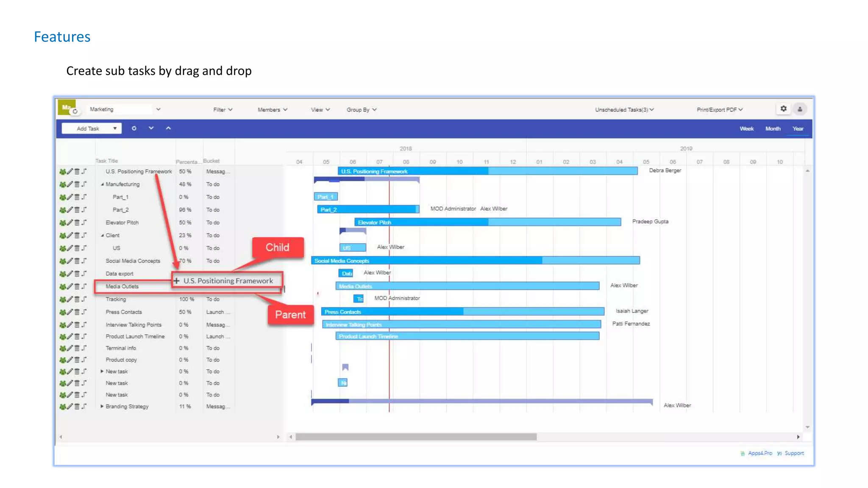Image resolution: width=868 pixels, height=488 pixels.
Task: Click right arrow of task list scrollbar
Action: coord(278,437)
